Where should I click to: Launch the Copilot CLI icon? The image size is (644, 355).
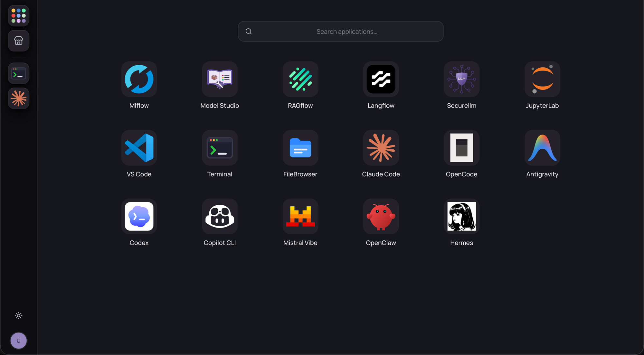pos(220,216)
